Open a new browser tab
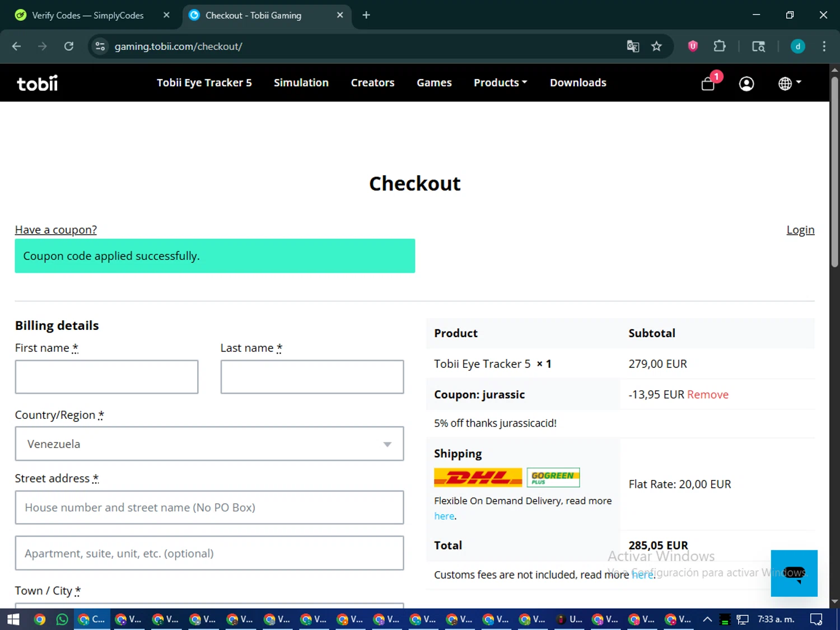The image size is (840, 630). 366,15
